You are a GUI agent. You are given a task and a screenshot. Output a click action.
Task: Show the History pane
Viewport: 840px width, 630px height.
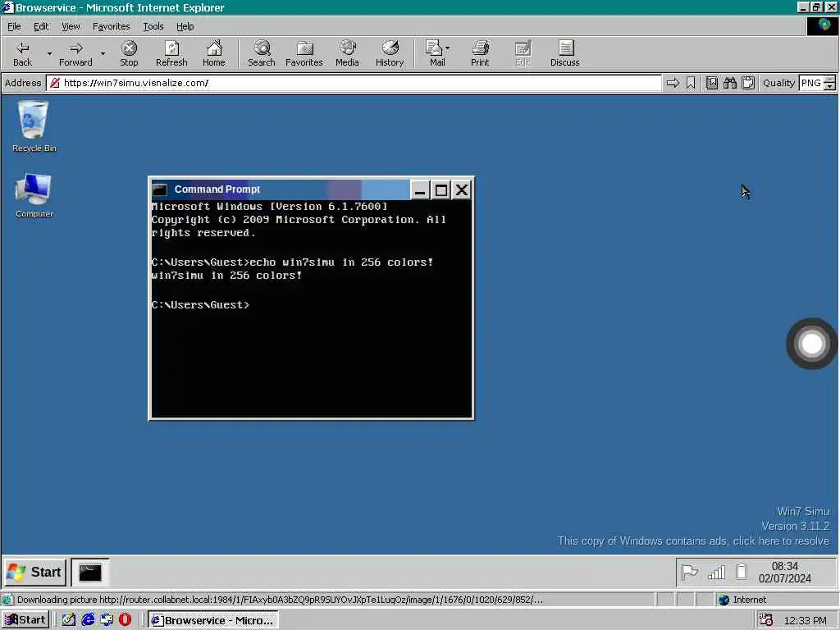[x=390, y=53]
